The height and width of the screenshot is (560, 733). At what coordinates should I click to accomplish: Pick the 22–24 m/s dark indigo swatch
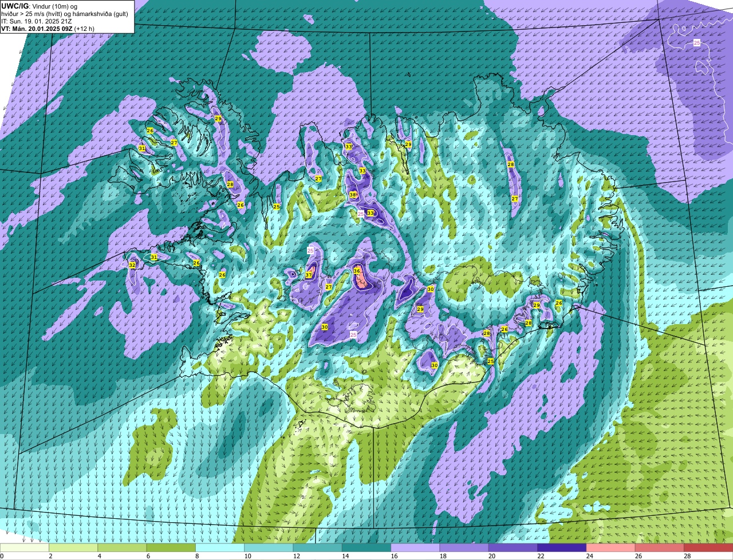pos(562,547)
